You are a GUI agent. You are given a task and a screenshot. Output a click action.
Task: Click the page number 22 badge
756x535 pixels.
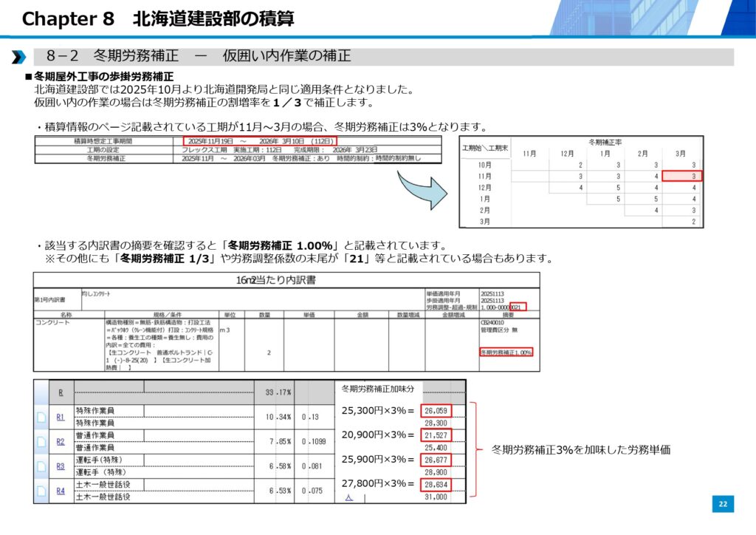coord(723,504)
